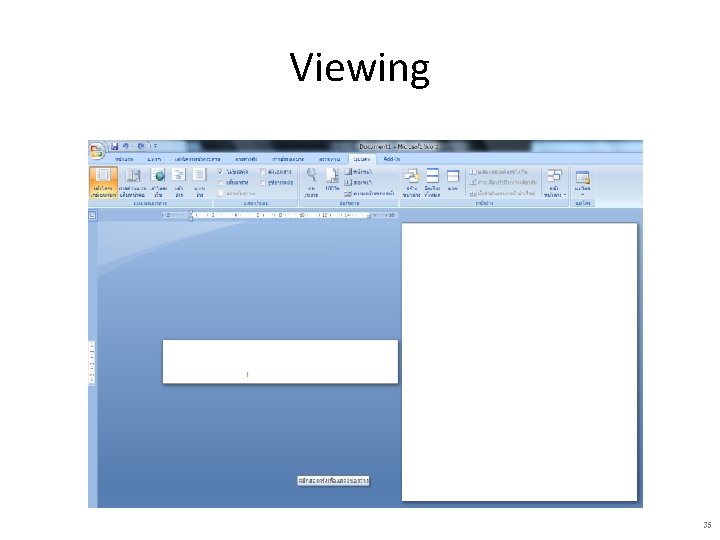The height and width of the screenshot is (540, 720).
Task: Click the Save icon in quick access toolbar
Action: [114, 146]
